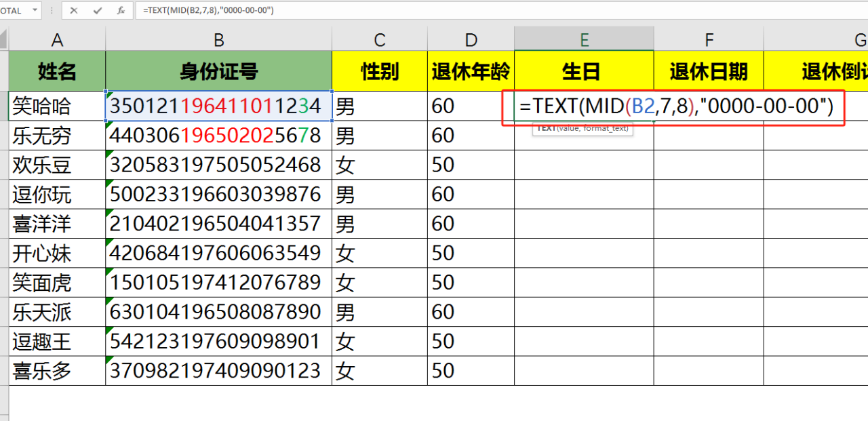Select gender cell in 欢乐豆 row
This screenshot has height=421, width=868.
click(x=380, y=165)
